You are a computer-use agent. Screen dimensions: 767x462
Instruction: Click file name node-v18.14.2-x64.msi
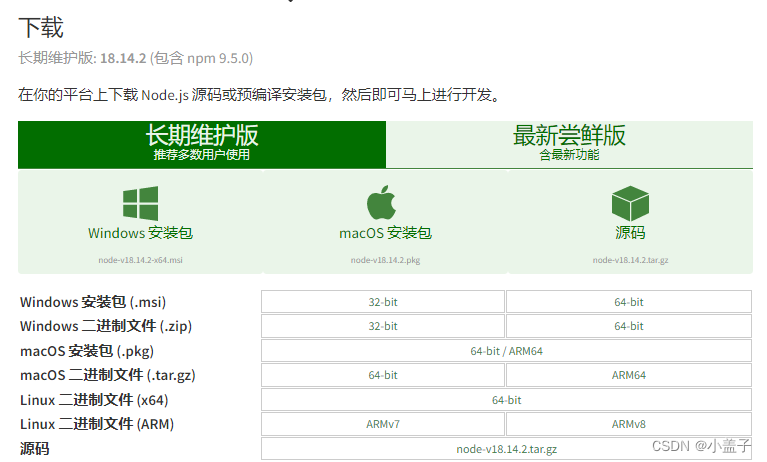tap(140, 260)
